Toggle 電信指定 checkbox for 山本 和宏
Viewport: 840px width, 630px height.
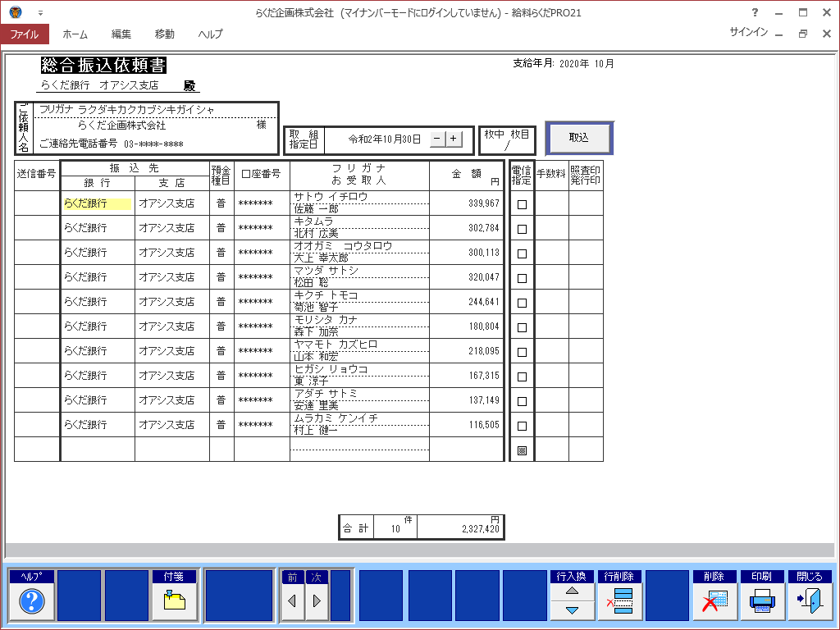pos(522,353)
